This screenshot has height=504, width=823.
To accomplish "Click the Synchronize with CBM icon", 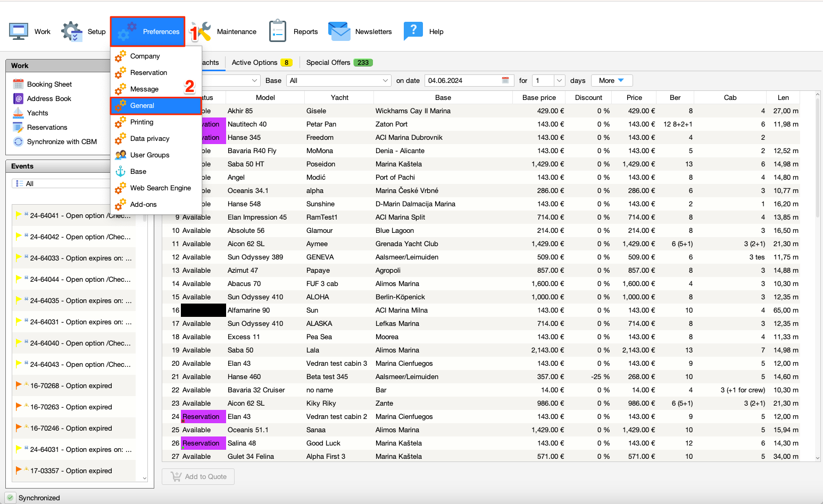I will click(19, 141).
